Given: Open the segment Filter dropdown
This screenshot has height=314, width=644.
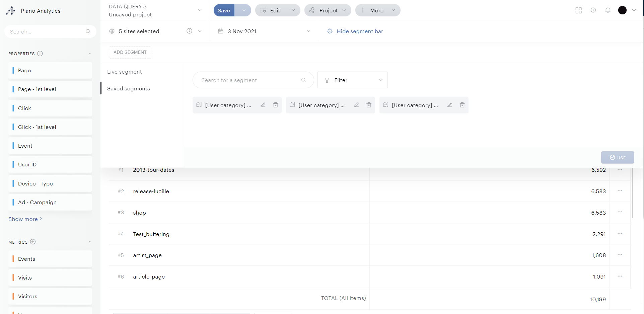Looking at the screenshot, I should coord(352,80).
